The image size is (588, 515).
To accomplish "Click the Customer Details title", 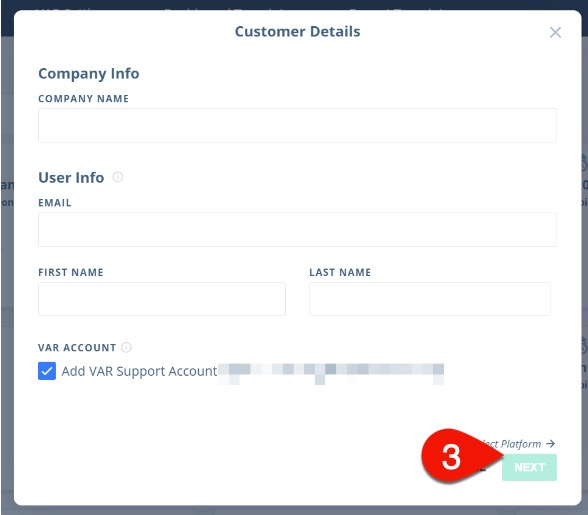I will click(x=297, y=32).
